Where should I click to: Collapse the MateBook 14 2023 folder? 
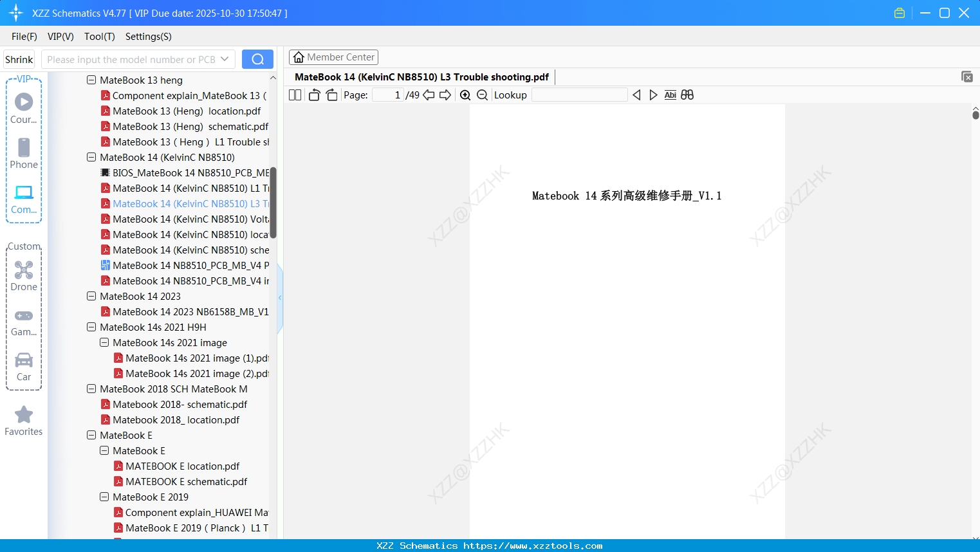(x=91, y=297)
